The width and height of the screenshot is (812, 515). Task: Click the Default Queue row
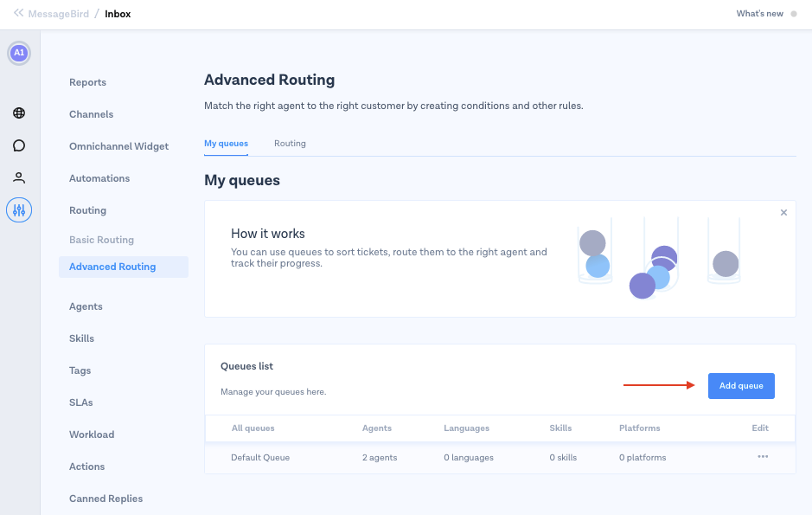point(260,458)
